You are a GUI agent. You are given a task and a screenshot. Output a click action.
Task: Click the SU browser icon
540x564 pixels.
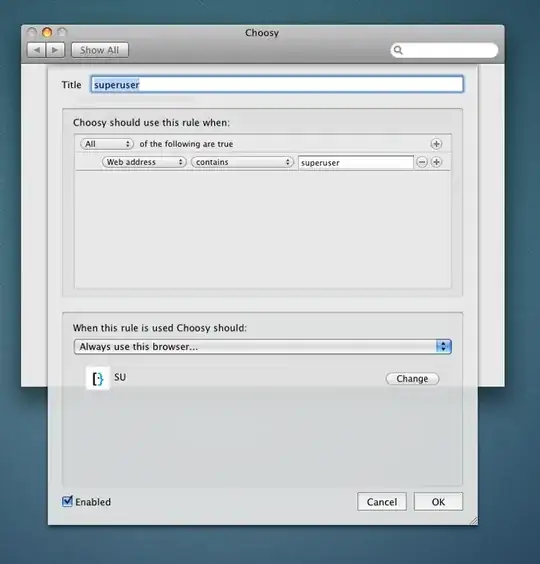coord(98,378)
